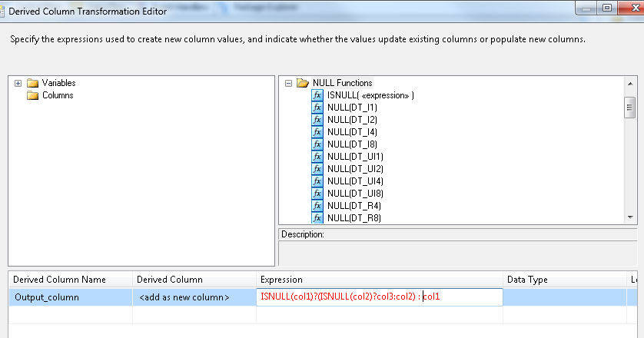
Task: Click the fx icon beside ISNULL expression function
Action: coord(317,95)
